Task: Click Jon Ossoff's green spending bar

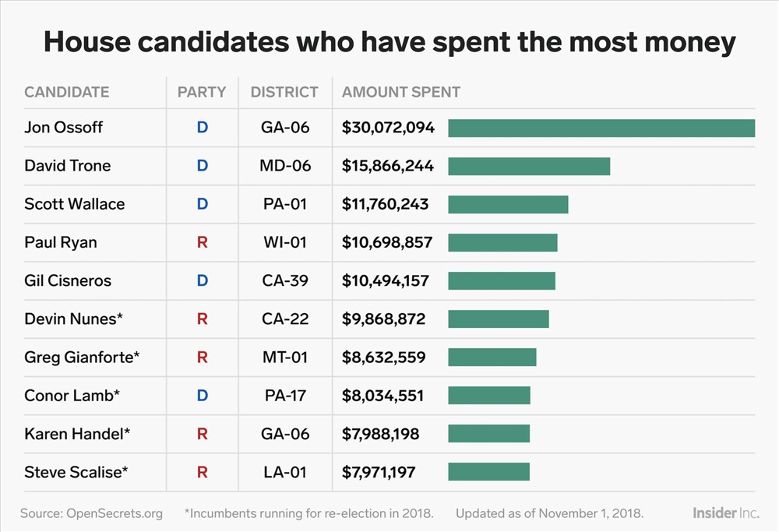Action: tap(601, 129)
